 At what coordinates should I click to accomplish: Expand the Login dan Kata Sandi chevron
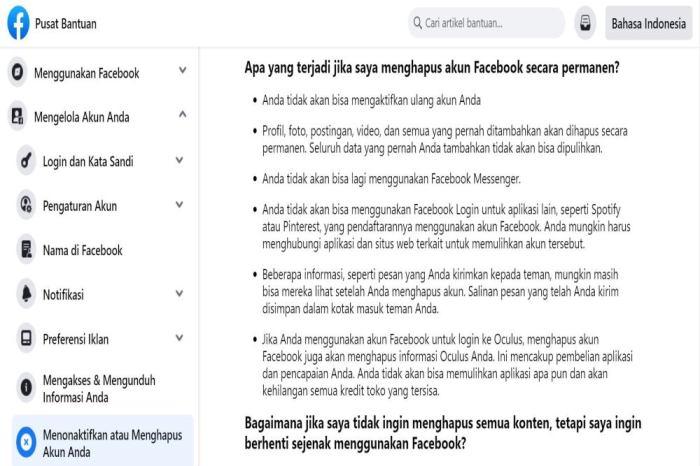tap(179, 160)
